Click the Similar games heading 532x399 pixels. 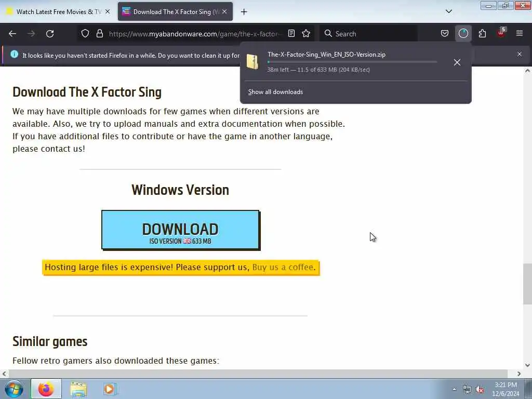point(50,341)
